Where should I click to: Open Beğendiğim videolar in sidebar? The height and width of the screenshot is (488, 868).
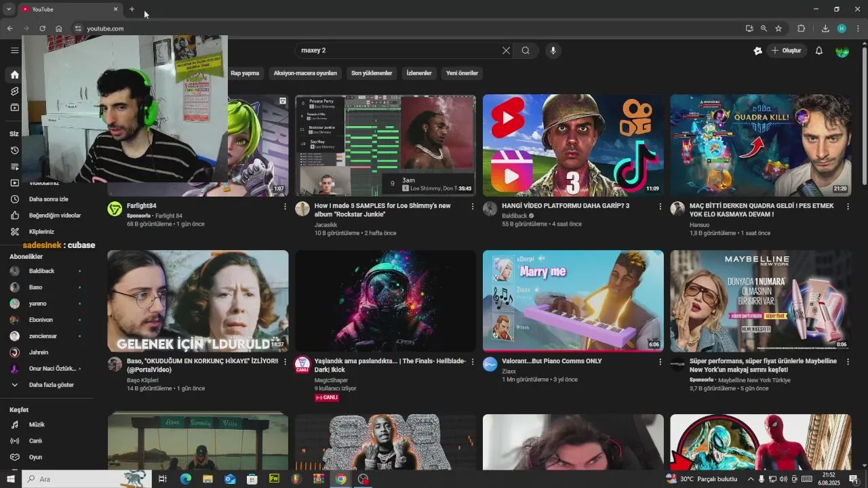(x=54, y=216)
